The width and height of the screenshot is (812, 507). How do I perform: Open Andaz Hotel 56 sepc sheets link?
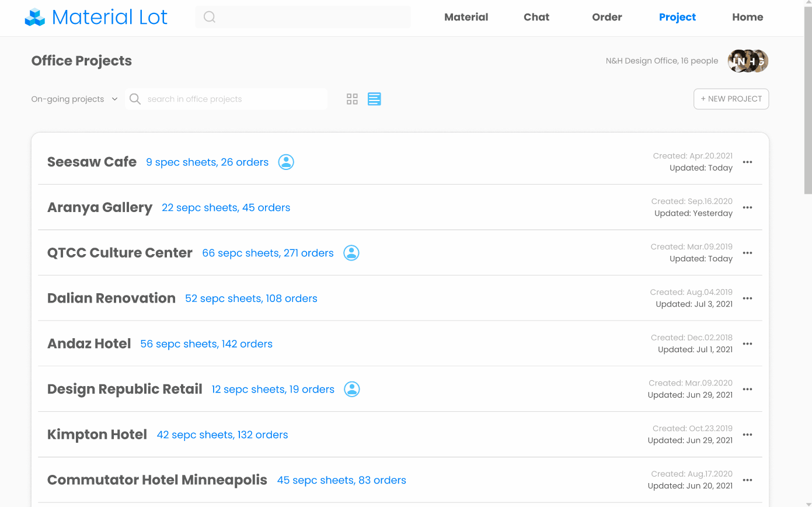[207, 344]
